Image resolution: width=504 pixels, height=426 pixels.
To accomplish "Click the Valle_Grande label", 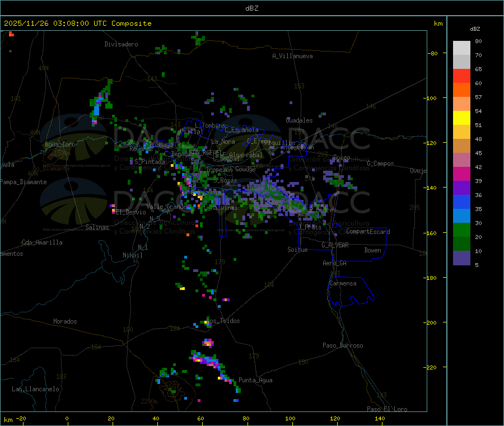I will [x=166, y=207].
